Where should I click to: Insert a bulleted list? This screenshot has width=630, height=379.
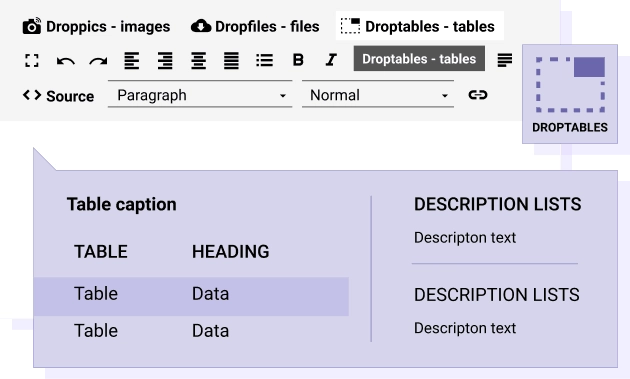click(x=264, y=61)
